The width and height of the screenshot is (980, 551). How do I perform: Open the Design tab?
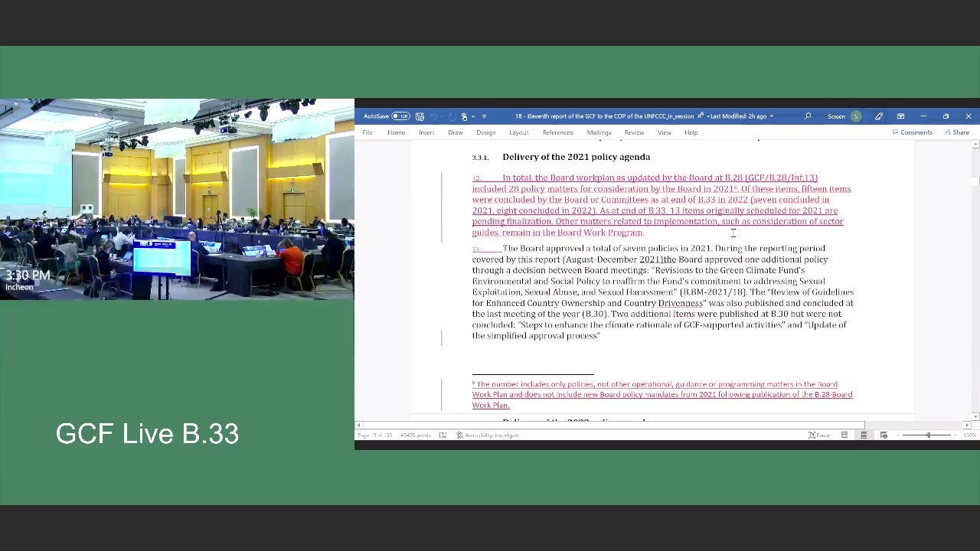point(486,132)
